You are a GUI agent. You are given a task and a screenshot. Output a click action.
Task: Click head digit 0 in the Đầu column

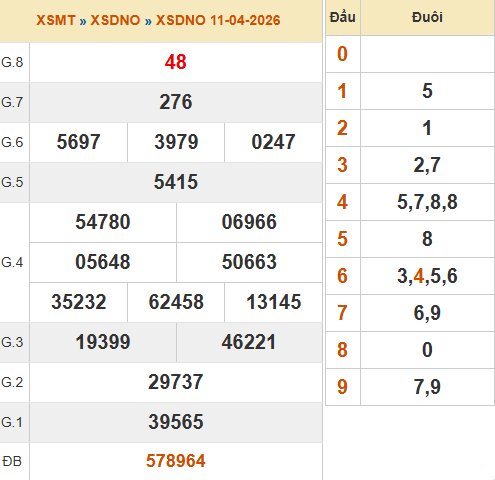coord(342,54)
